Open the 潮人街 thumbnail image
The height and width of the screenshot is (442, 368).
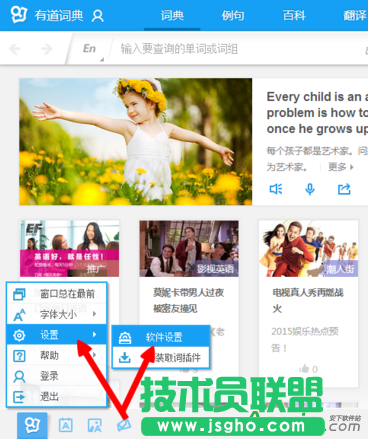pyautogui.click(x=308, y=248)
